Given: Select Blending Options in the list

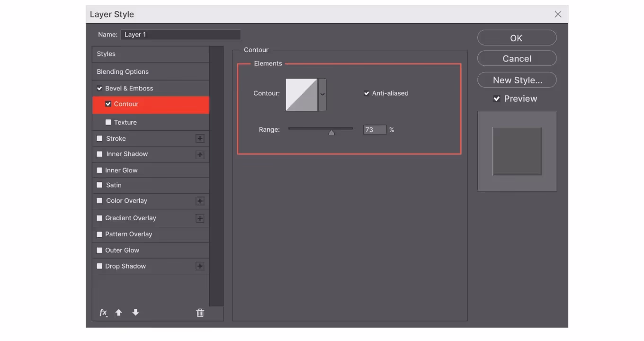Looking at the screenshot, I should tap(123, 72).
